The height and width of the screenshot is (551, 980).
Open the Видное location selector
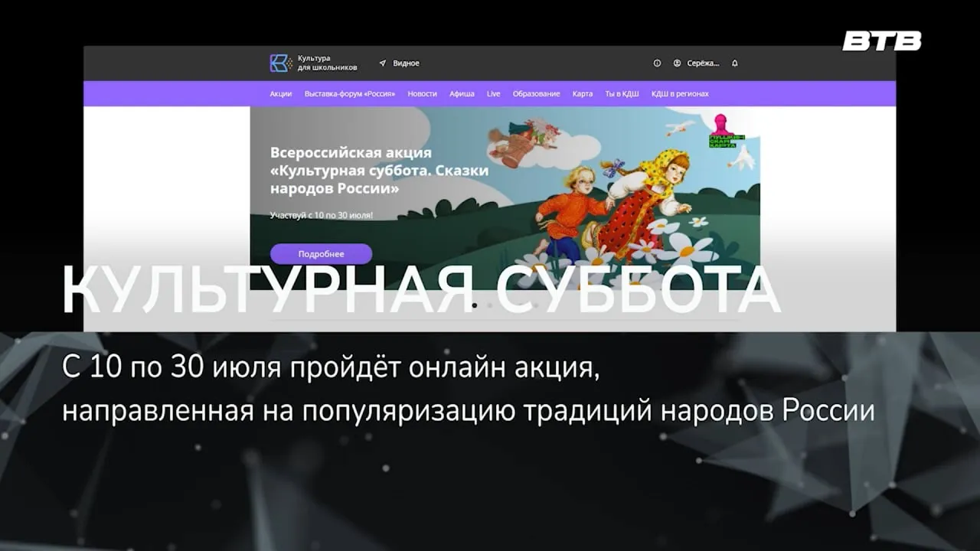point(399,64)
